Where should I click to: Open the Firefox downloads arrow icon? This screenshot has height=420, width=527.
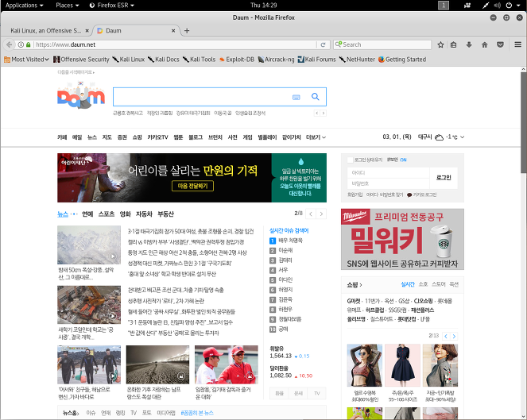[x=469, y=44]
